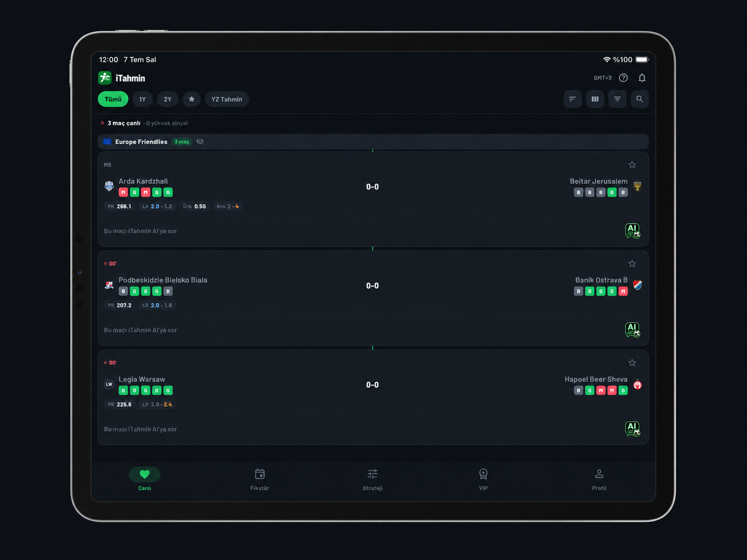Viewport: 747px width, 560px height.
Task: Click the Arda Kardzhali club crest
Action: tap(109, 186)
